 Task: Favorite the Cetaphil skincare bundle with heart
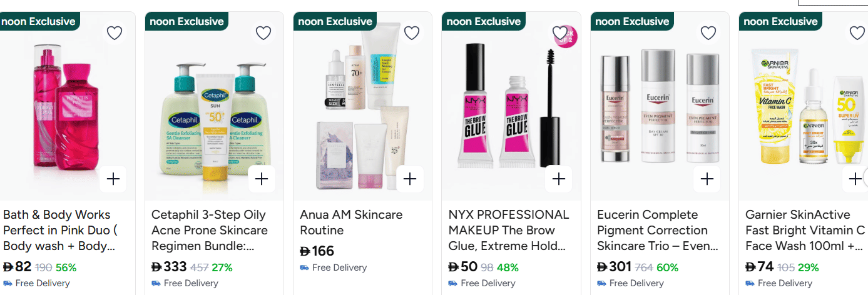point(263,33)
